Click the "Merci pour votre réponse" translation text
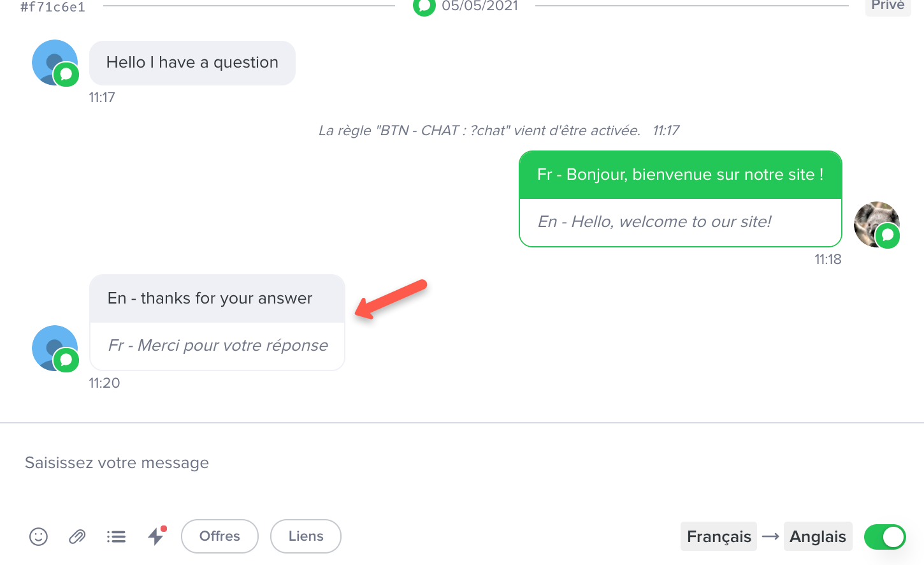 tap(218, 346)
